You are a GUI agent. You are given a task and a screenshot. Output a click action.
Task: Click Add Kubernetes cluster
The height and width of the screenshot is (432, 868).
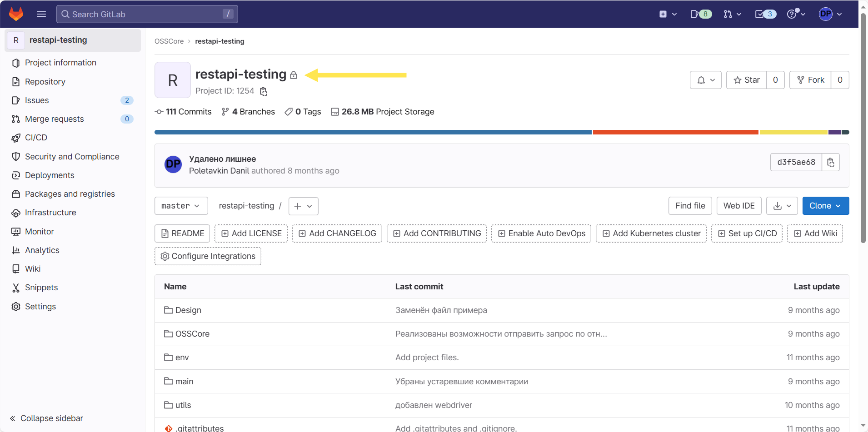point(651,233)
